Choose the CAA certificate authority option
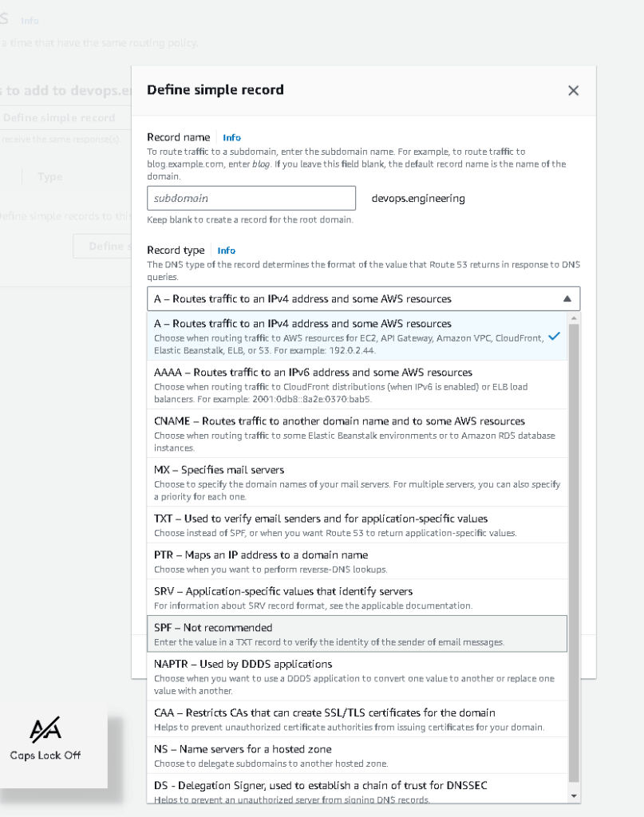This screenshot has height=817, width=644. point(357,719)
